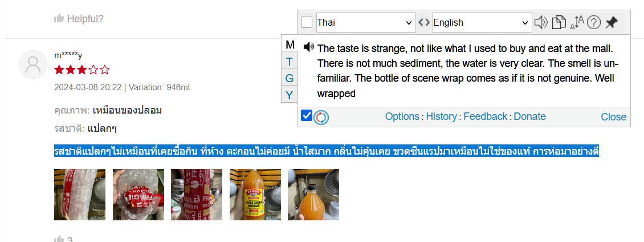
Task: Uncheck the blue checked box in the popup footer
Action: [307, 116]
